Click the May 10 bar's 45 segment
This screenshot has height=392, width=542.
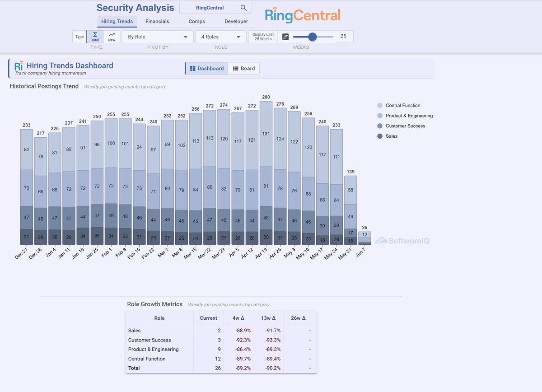pos(308,222)
